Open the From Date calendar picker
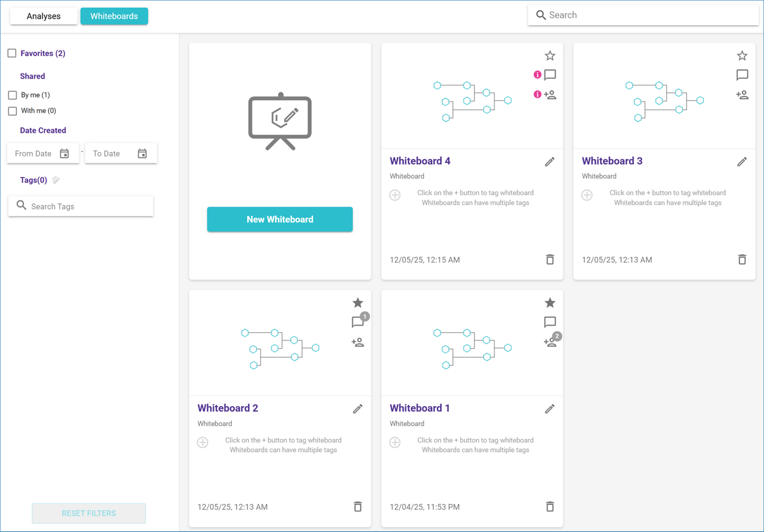 [64, 154]
